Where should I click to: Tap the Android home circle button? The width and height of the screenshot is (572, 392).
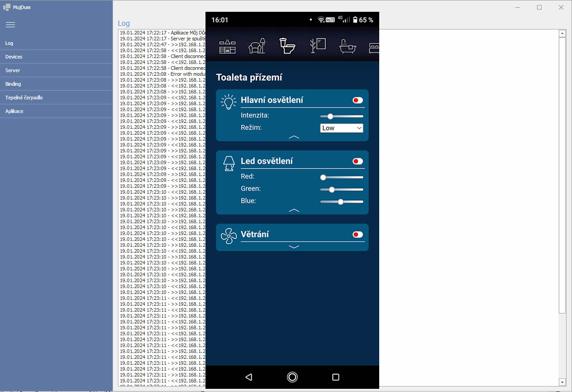(292, 377)
